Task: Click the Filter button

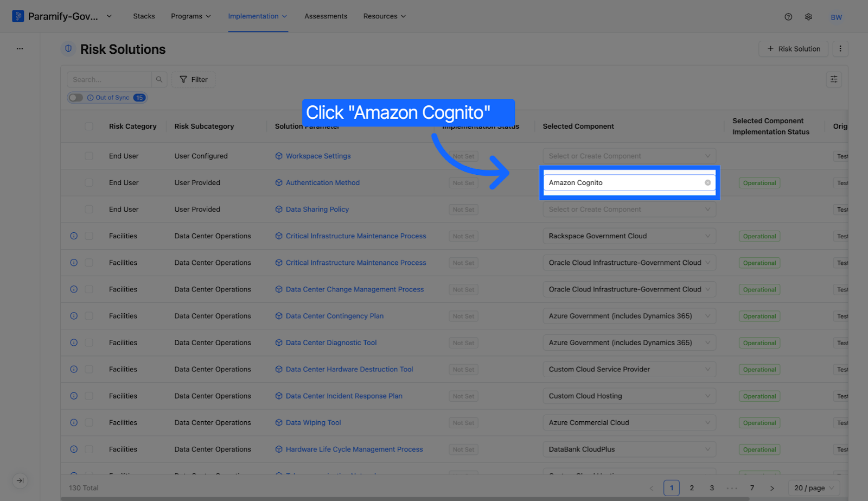Action: (x=194, y=79)
